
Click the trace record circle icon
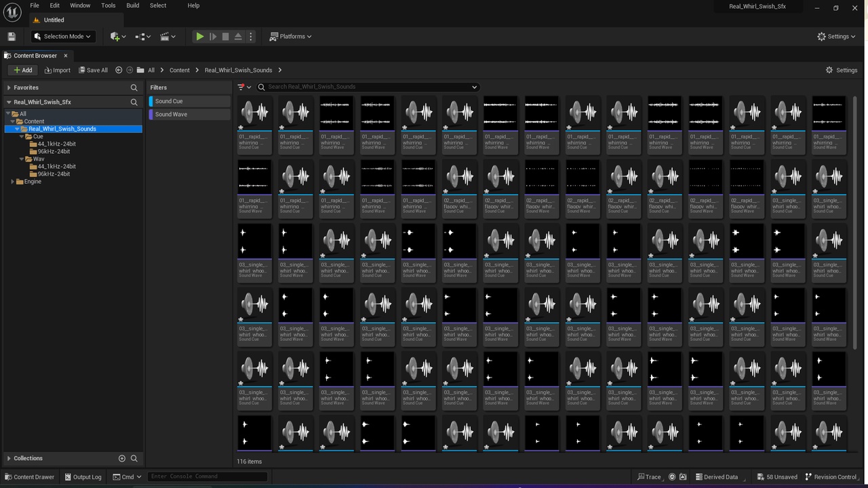click(x=672, y=476)
